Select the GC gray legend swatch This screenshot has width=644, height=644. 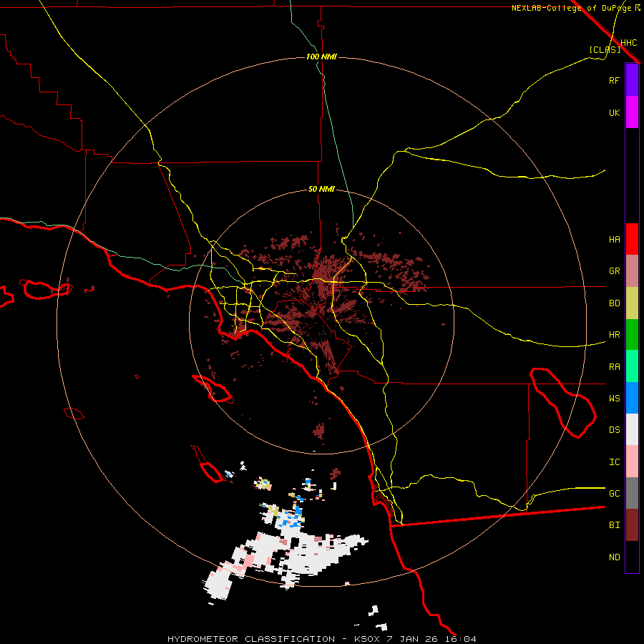pos(632,493)
